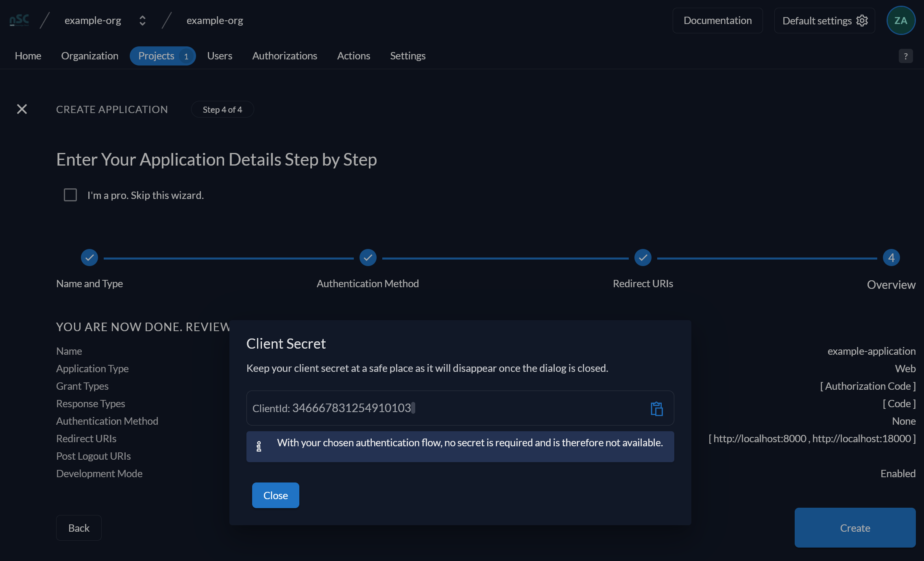The image size is (924, 561).
Task: Jump to step four Overview circle
Action: (x=891, y=258)
